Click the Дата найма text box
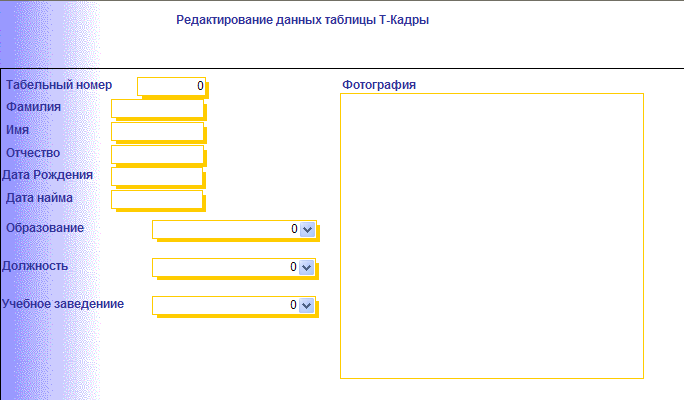This screenshot has height=400, width=684. tap(157, 199)
